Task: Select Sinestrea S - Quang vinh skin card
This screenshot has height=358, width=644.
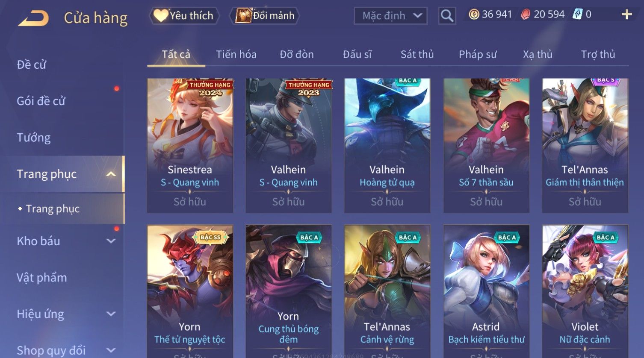Action: tap(190, 145)
